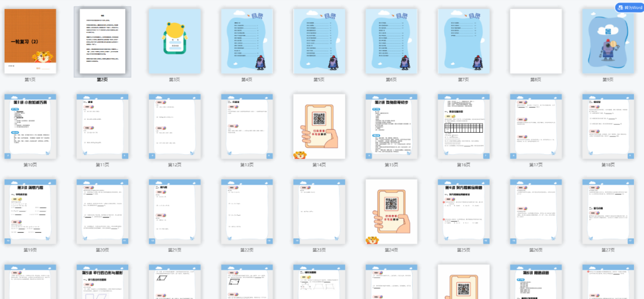Open the page 6 目录 thumbnail
The image size is (644, 299).
click(x=391, y=42)
